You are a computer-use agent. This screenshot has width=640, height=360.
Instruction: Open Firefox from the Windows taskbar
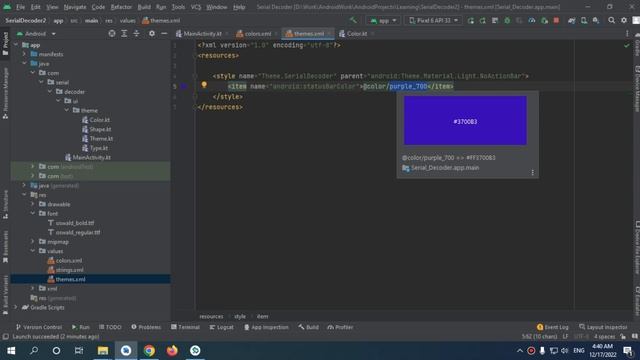(x=172, y=350)
